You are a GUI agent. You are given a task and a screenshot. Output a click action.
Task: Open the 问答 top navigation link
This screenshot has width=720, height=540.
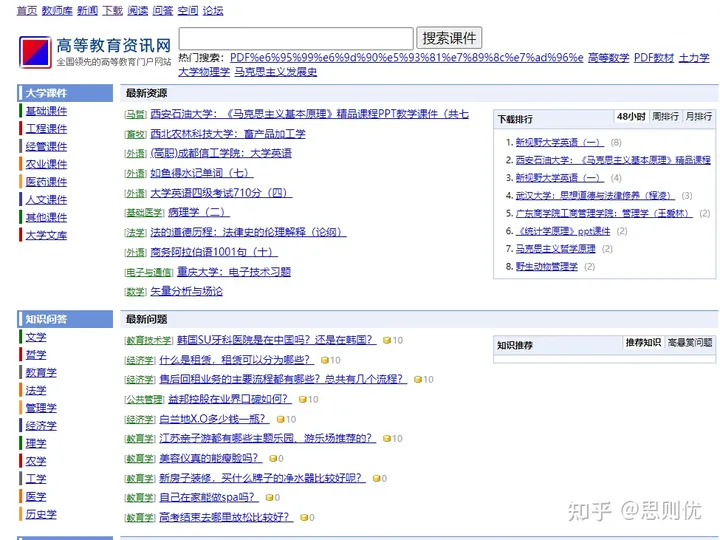click(163, 11)
